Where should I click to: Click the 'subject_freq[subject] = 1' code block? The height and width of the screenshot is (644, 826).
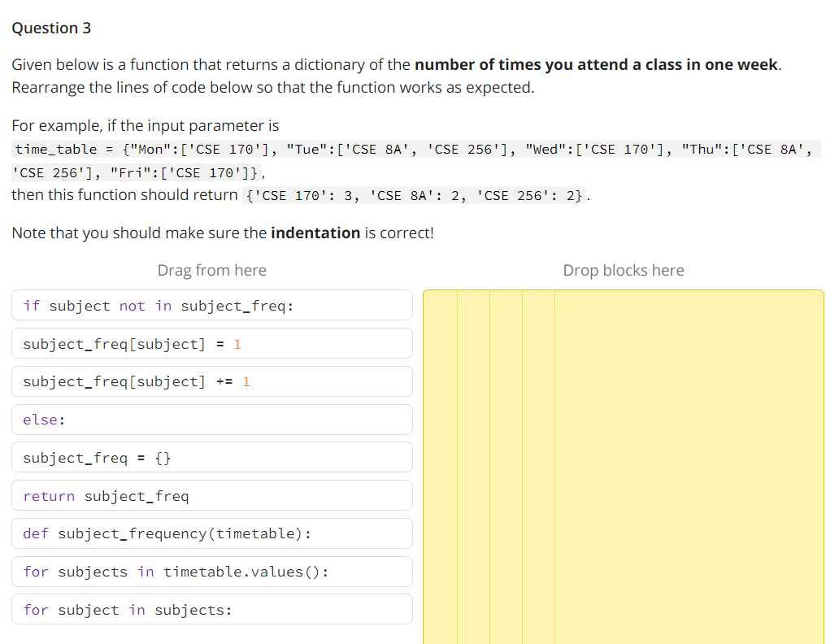211,343
